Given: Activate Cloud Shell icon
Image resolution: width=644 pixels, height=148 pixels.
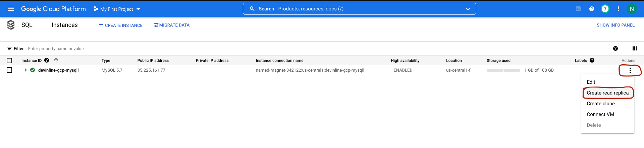Looking at the screenshot, I should click(x=578, y=9).
